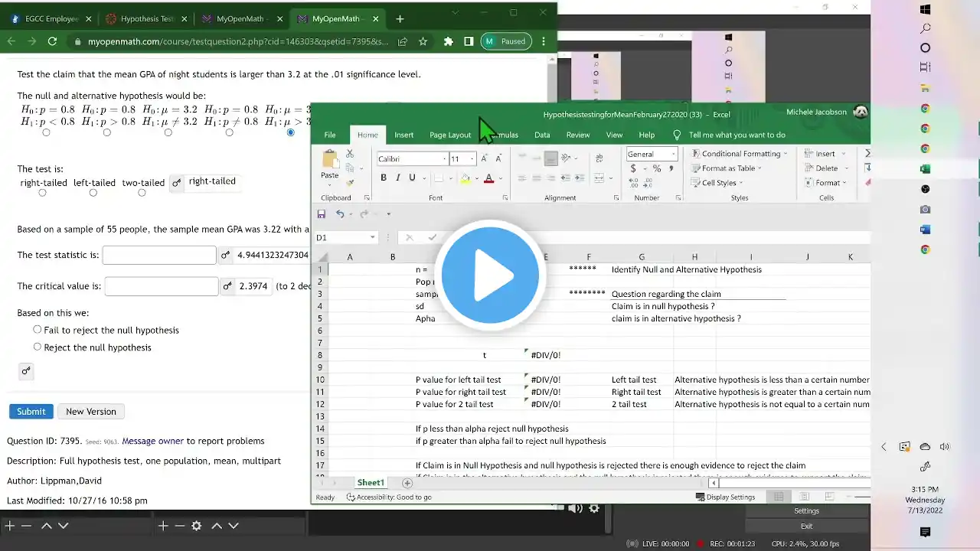
Task: Choose the two-tailed test radio button
Action: pos(142,193)
